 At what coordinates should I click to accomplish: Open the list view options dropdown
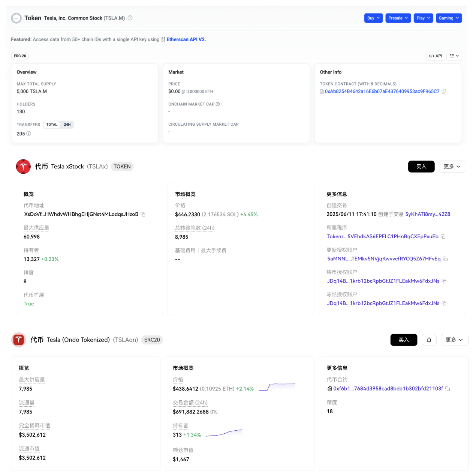click(454, 56)
